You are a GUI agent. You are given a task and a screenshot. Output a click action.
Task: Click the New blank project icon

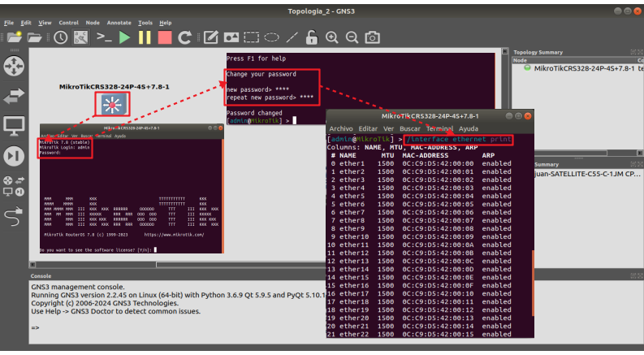14,37
